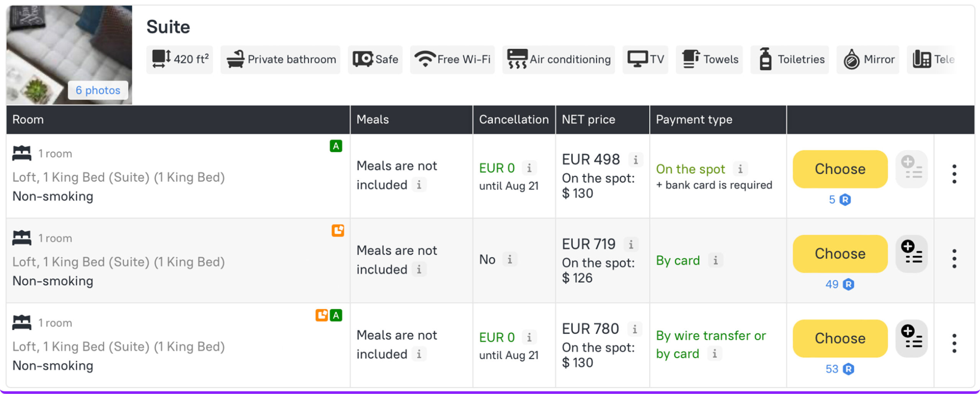Click add-to-list icon for EUR 719 rate
The height and width of the screenshot is (394, 980).
coord(911,254)
